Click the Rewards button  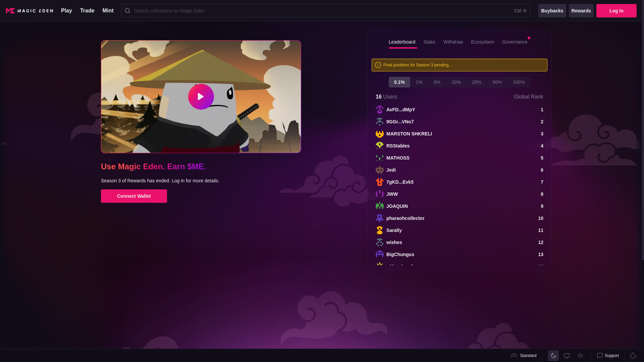click(581, 11)
